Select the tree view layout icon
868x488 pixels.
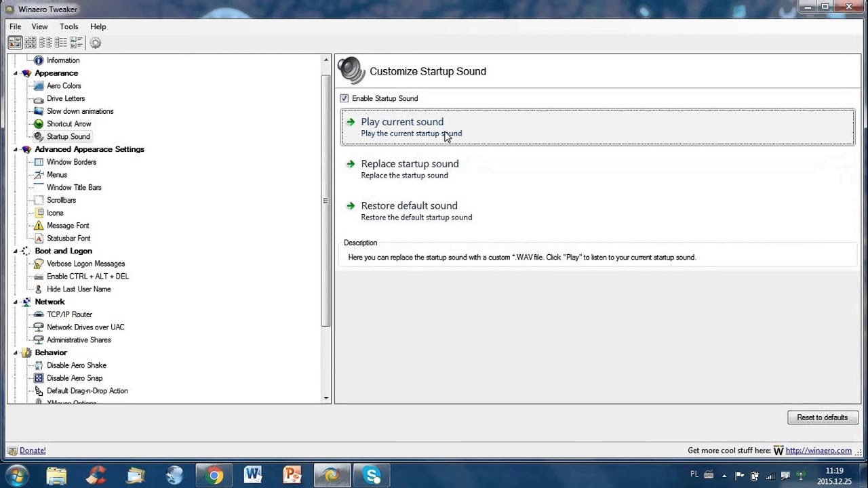[x=45, y=43]
